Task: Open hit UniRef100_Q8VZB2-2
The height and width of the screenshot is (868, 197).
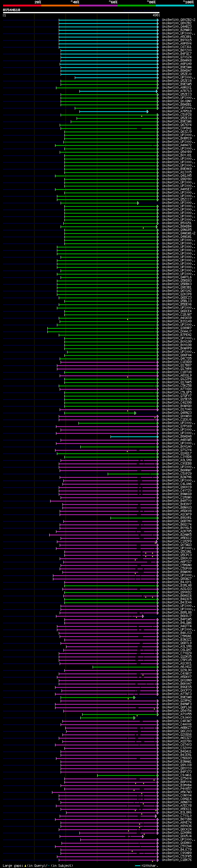Action: point(179,20)
